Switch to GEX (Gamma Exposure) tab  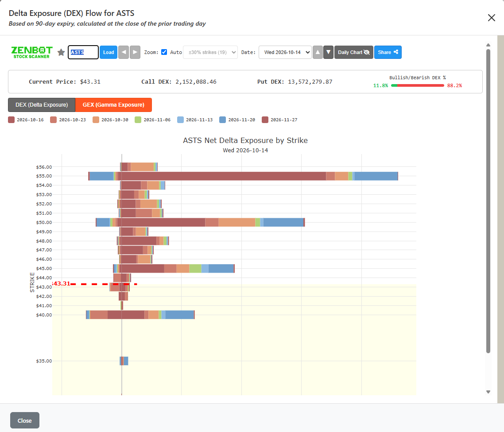pyautogui.click(x=113, y=105)
